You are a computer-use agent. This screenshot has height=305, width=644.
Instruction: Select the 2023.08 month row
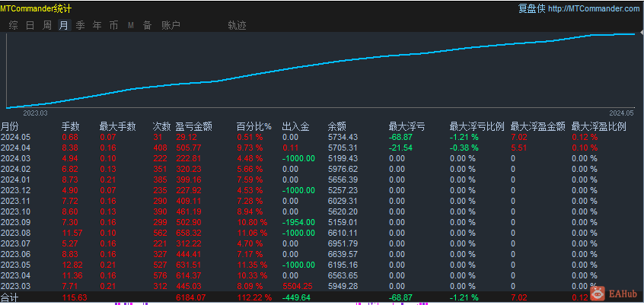pos(322,234)
